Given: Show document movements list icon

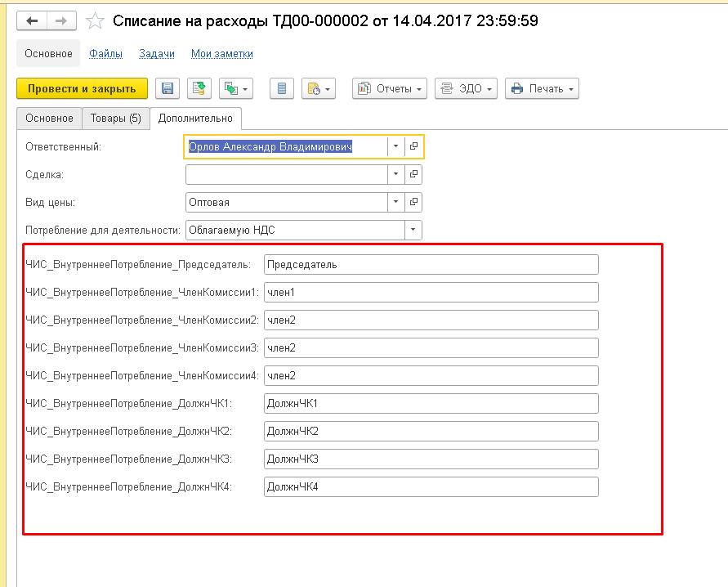Looking at the screenshot, I should click(x=281, y=88).
